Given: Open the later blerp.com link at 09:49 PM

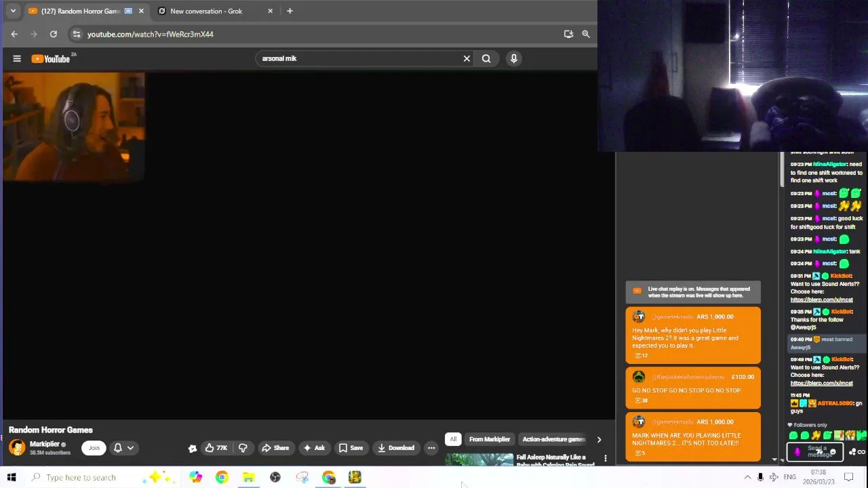Looking at the screenshot, I should coord(821,383).
